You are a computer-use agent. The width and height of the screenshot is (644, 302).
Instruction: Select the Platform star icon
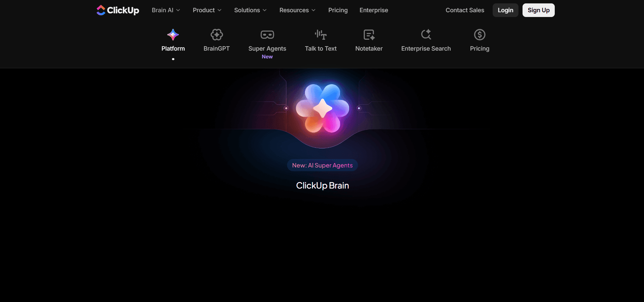[173, 35]
